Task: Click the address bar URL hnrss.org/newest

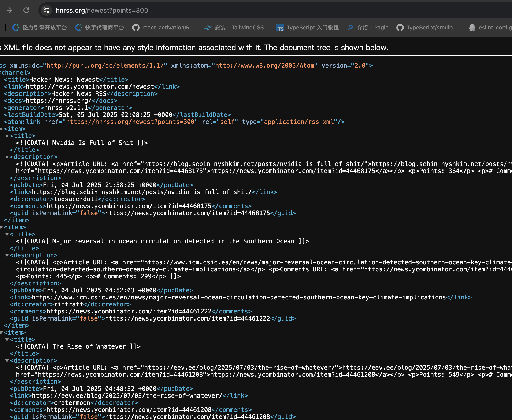Action: [102, 10]
